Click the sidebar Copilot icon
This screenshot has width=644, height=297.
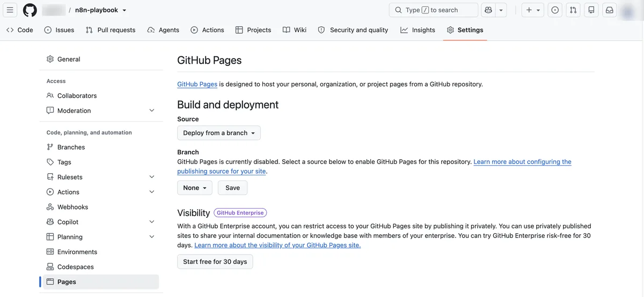point(50,222)
